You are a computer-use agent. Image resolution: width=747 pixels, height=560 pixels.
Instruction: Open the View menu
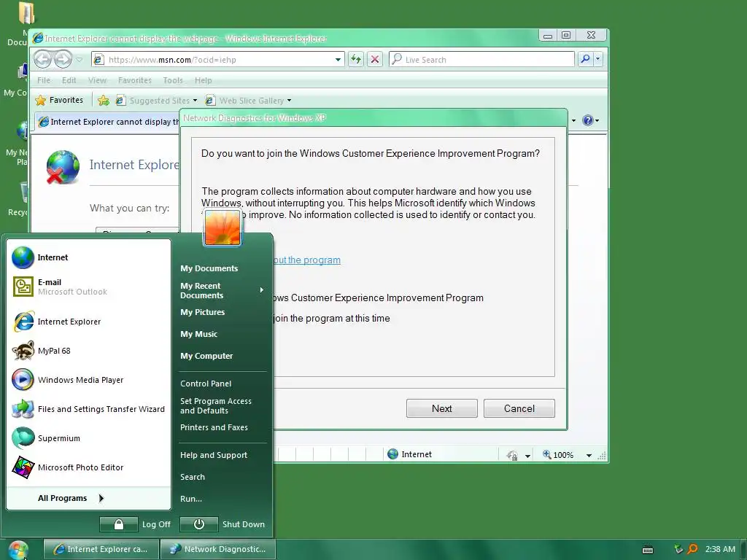click(x=97, y=80)
